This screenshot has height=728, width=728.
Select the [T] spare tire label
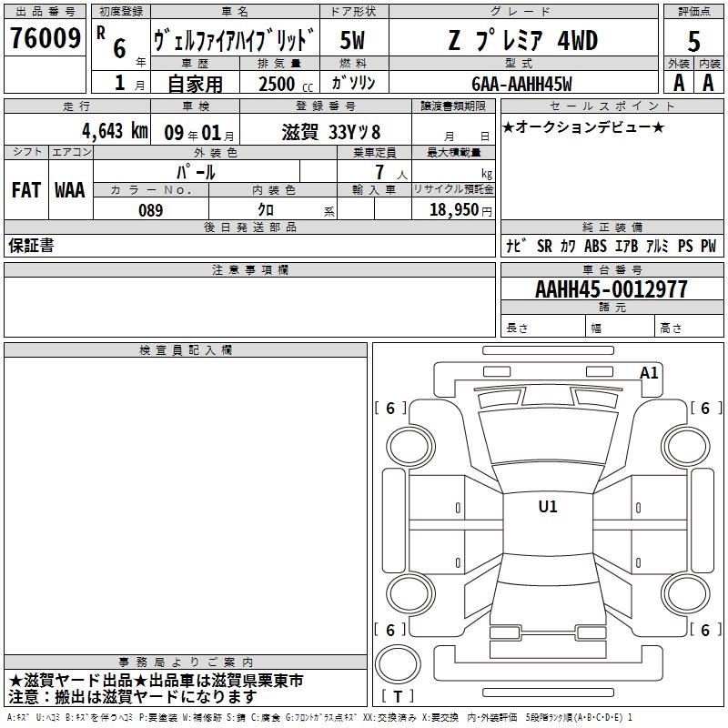(398, 696)
